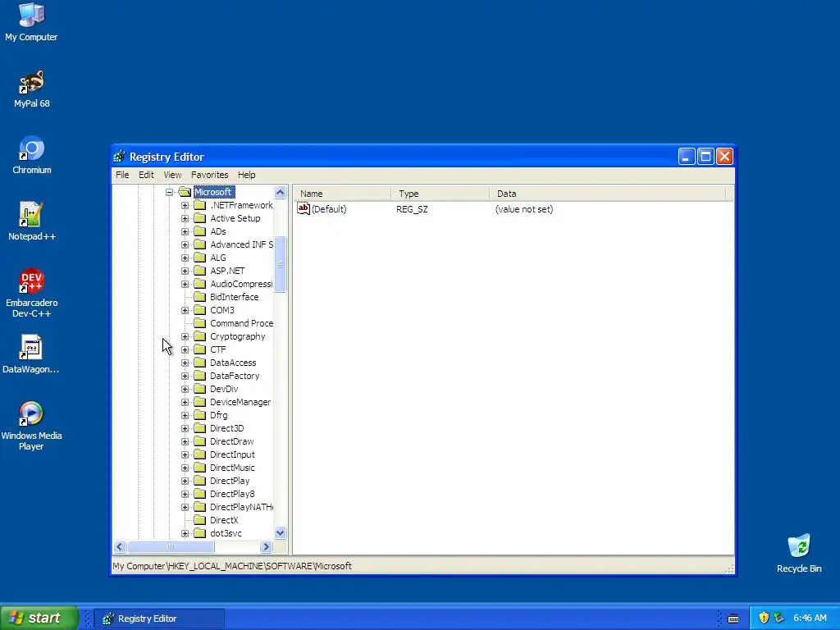Click Registry Editor taskbar button
This screenshot has height=630, width=840.
pyautogui.click(x=160, y=619)
